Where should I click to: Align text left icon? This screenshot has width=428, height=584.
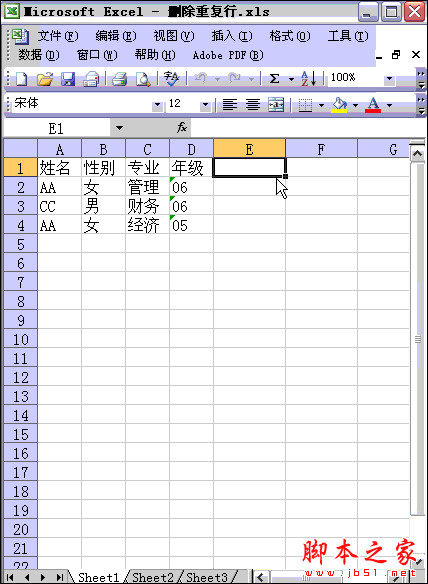tap(230, 105)
